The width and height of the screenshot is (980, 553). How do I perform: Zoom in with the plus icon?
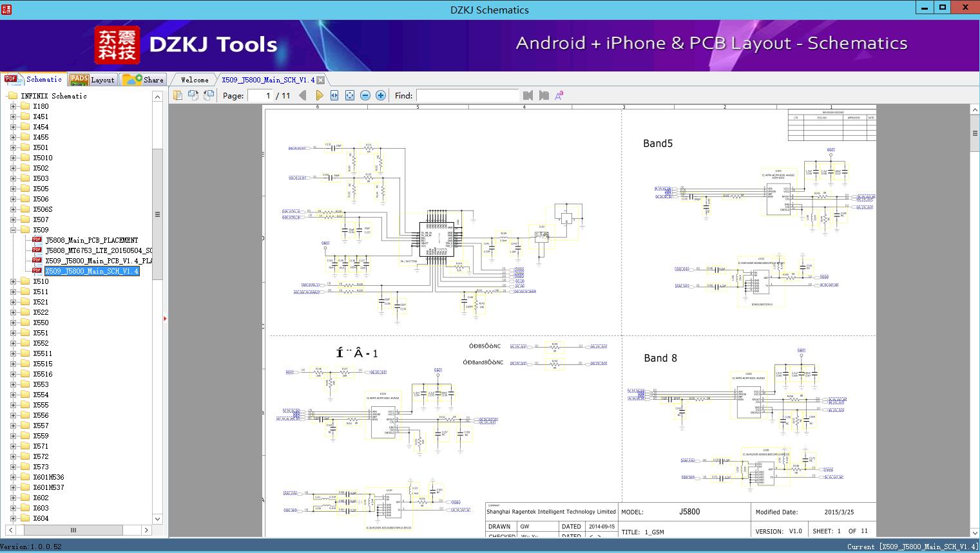(381, 95)
